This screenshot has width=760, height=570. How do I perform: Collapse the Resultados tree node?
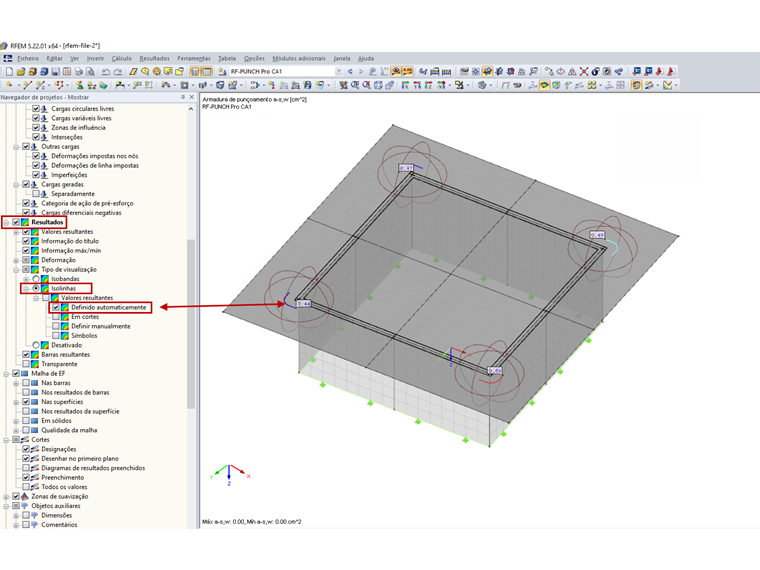[6, 222]
